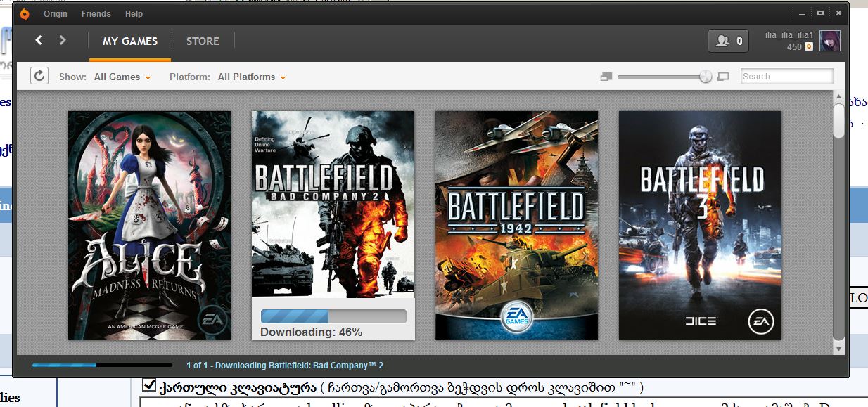Toggle the Georgian keyboard checkbox
868x407 pixels.
click(148, 385)
